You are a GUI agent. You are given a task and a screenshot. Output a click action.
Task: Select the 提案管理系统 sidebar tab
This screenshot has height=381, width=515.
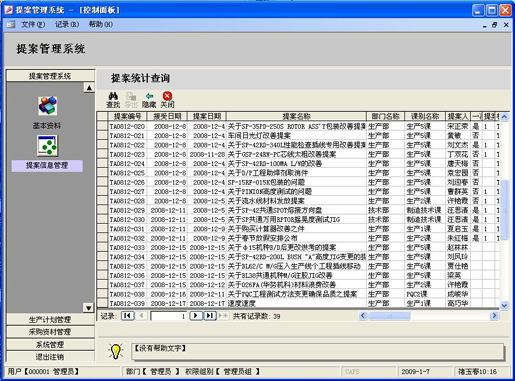(50, 76)
